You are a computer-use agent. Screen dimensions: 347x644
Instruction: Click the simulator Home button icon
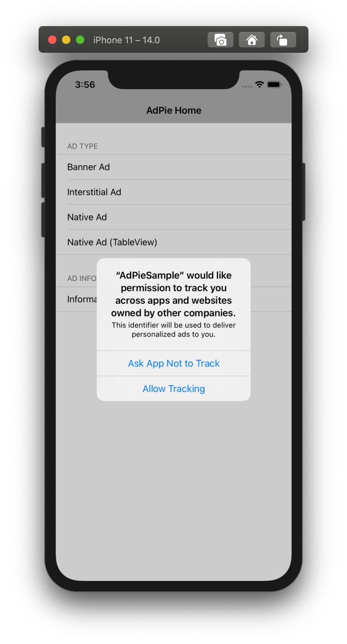click(252, 40)
